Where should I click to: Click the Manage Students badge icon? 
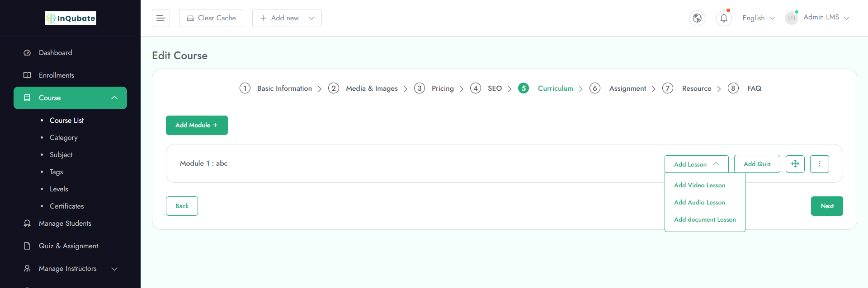point(27,223)
